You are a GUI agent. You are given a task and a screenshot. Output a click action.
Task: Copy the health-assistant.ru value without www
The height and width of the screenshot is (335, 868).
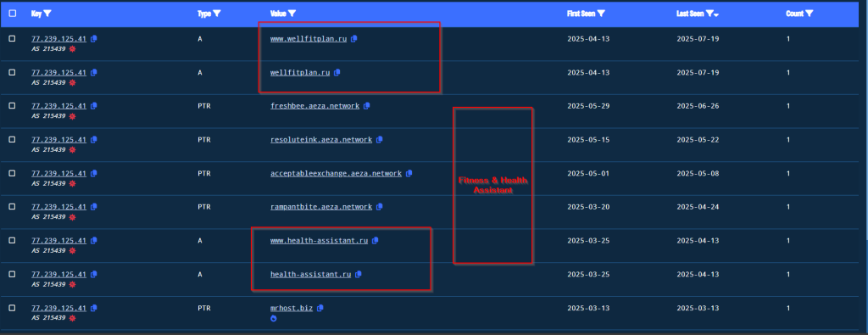(x=359, y=274)
